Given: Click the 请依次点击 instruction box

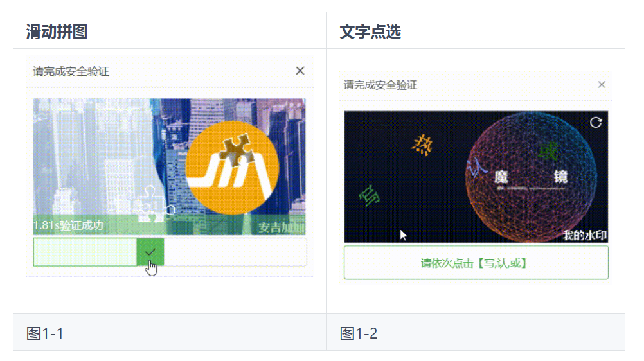Looking at the screenshot, I should [x=476, y=263].
